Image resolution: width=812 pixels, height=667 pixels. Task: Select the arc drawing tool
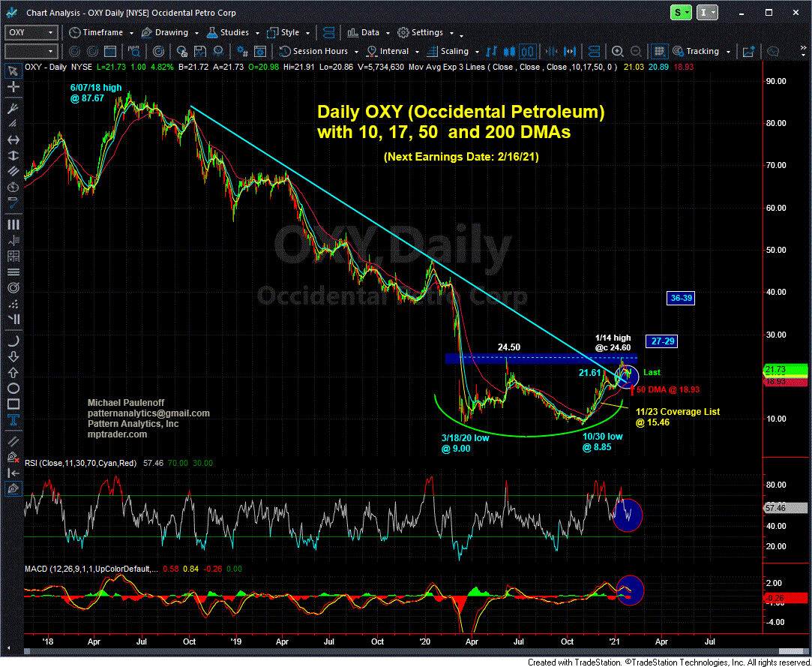click(13, 341)
